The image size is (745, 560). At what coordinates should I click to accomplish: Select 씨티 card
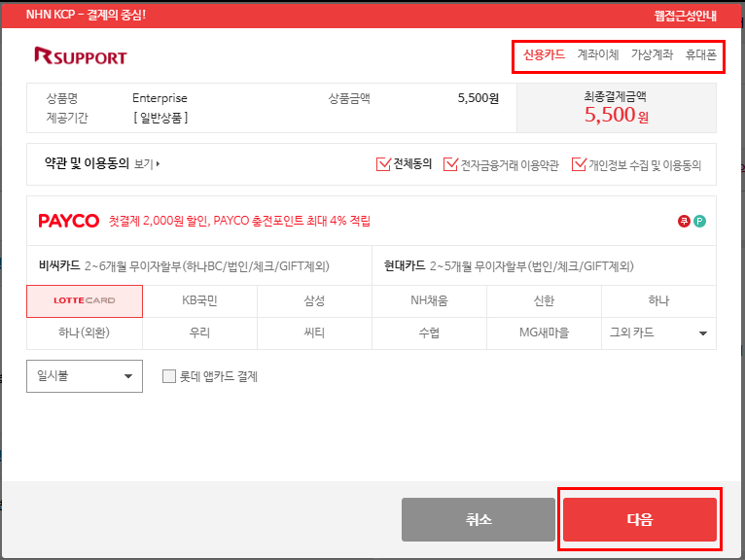pyautogui.click(x=314, y=332)
